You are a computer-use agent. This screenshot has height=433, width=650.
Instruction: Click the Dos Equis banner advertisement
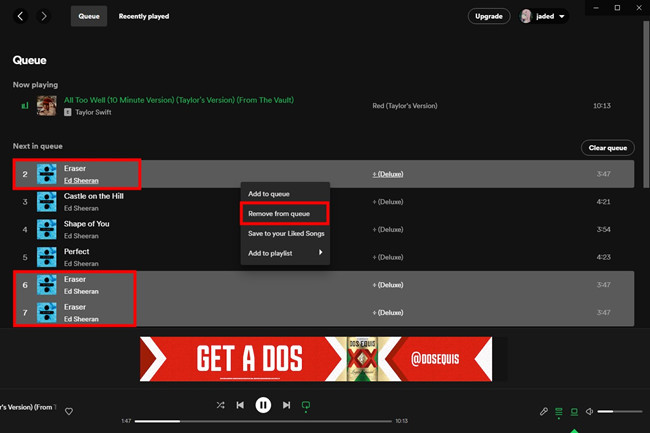click(316, 359)
